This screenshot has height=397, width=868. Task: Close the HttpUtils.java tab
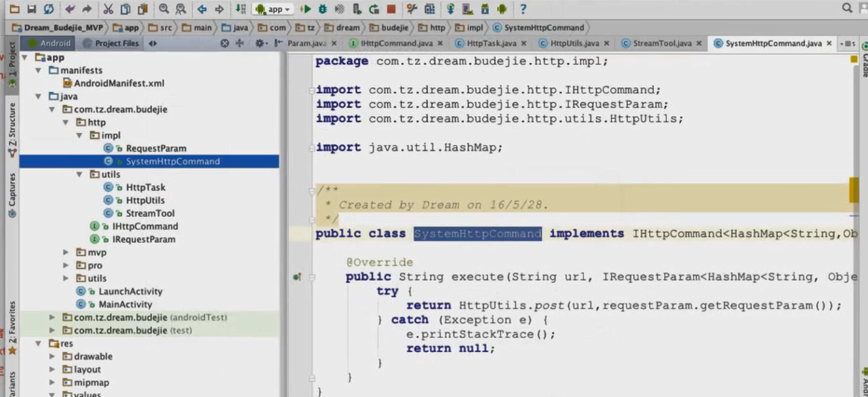606,43
